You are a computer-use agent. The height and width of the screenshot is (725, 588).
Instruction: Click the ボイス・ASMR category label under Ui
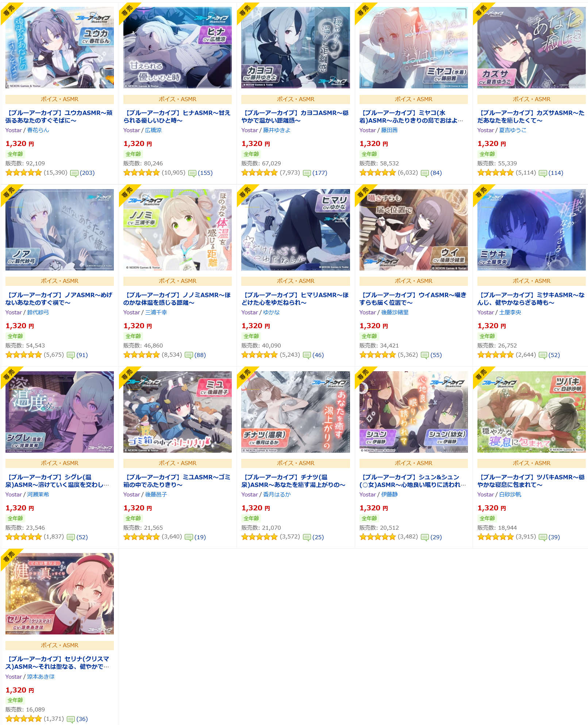pos(414,281)
